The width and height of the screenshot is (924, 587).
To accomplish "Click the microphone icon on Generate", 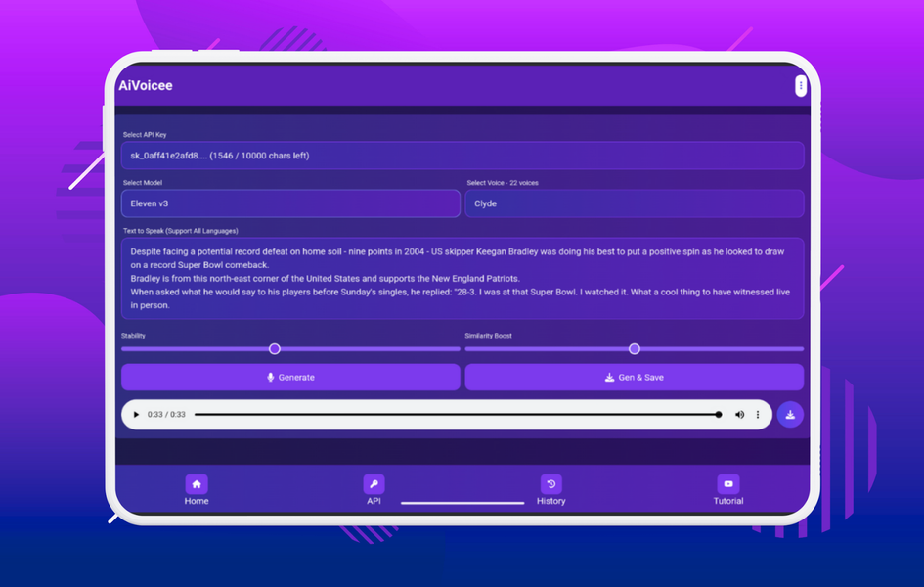I will coord(271,378).
